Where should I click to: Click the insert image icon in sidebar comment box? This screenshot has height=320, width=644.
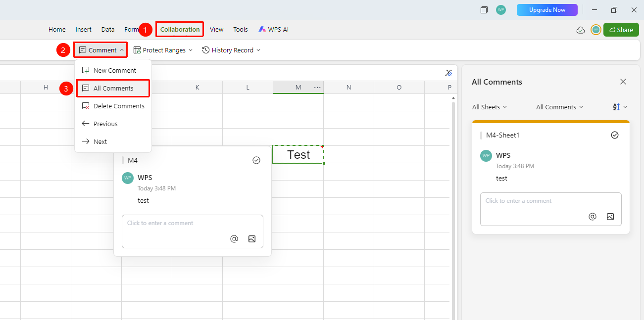pyautogui.click(x=610, y=217)
